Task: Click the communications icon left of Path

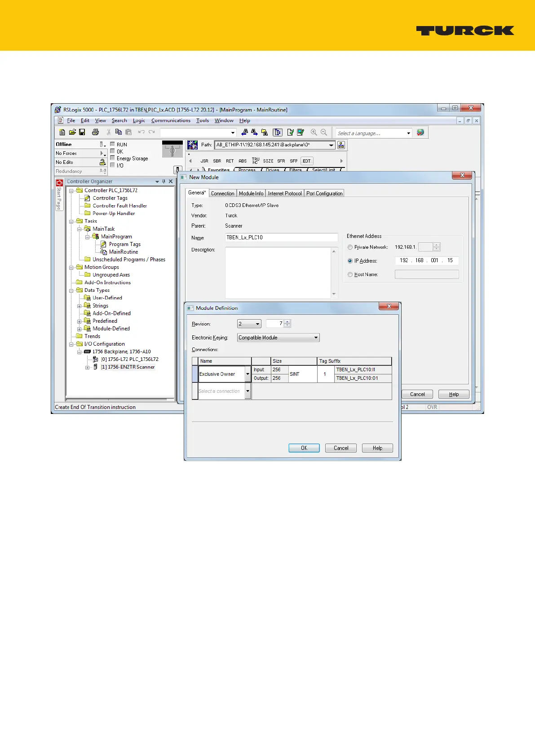Action: click(x=192, y=145)
